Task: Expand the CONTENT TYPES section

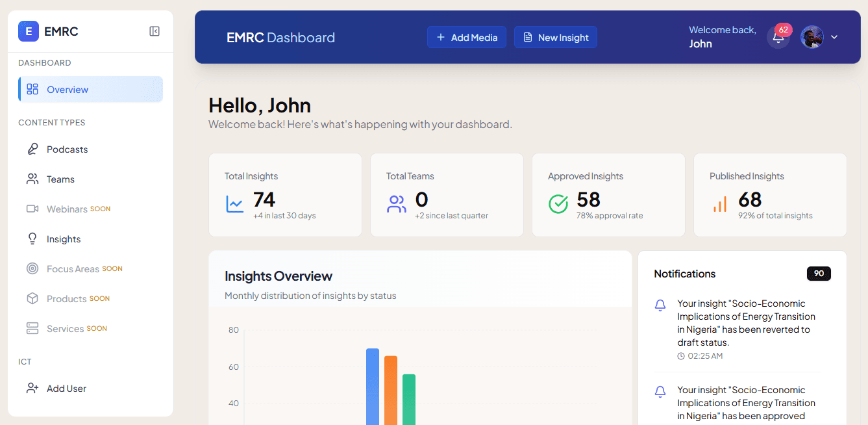Action: point(52,122)
